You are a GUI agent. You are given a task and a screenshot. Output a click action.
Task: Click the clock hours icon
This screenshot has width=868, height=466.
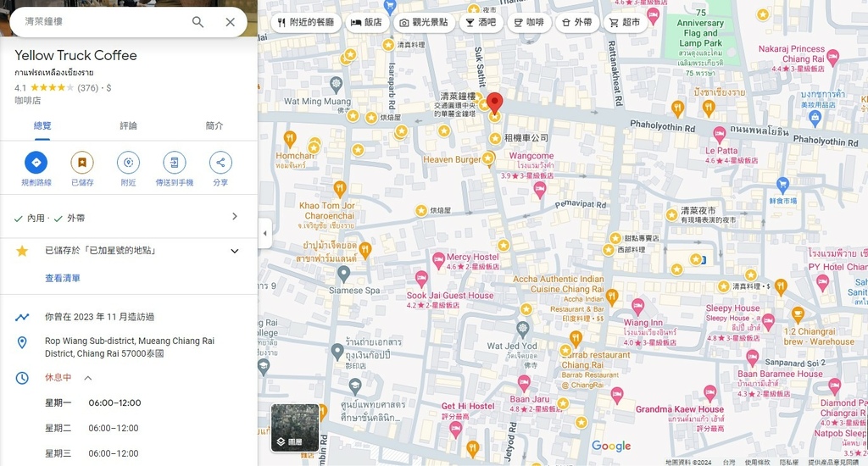(x=22, y=378)
